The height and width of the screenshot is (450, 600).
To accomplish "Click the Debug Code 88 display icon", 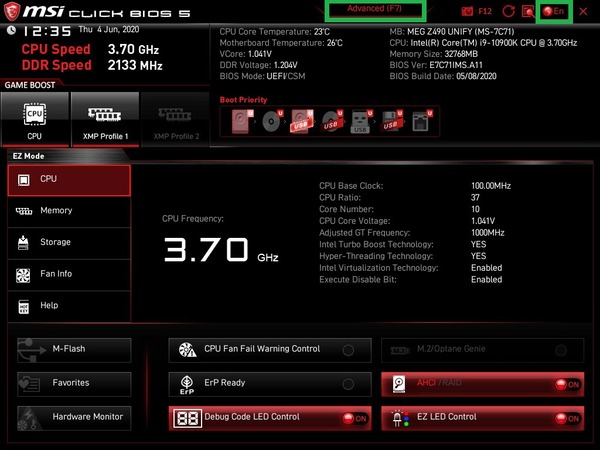I will (188, 418).
